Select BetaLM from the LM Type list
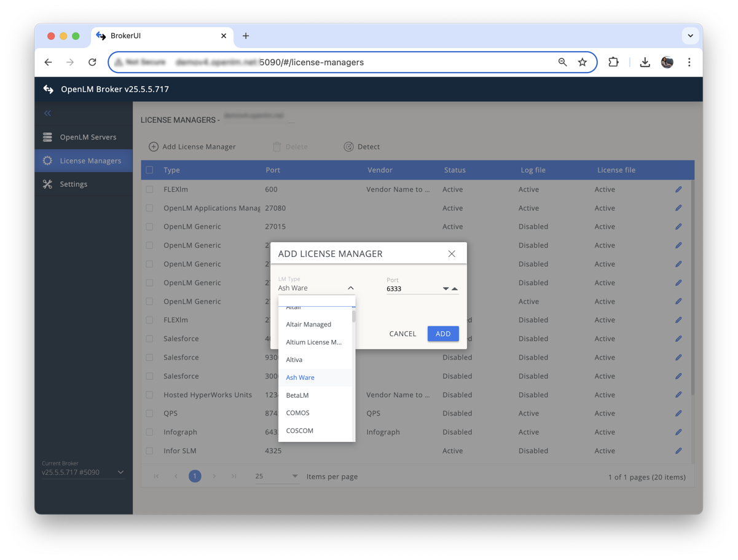The width and height of the screenshot is (738, 560). [x=297, y=395]
